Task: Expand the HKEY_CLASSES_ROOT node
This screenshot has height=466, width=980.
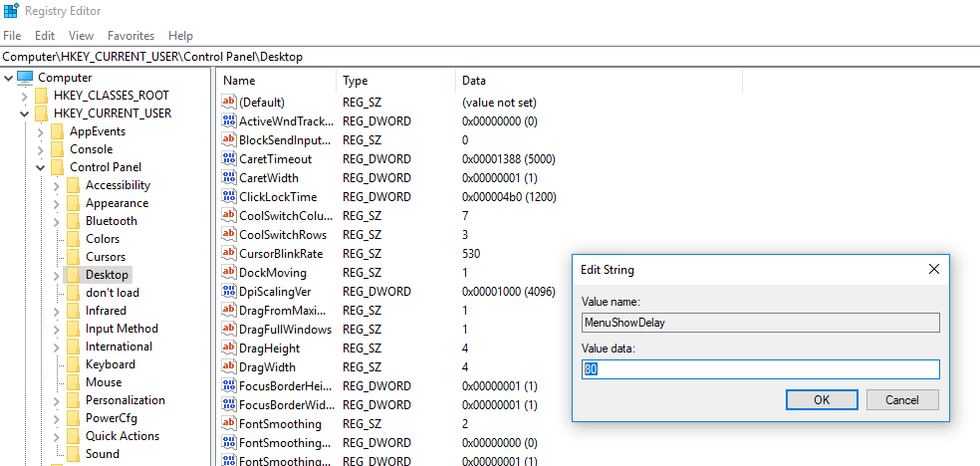Action: (x=24, y=97)
